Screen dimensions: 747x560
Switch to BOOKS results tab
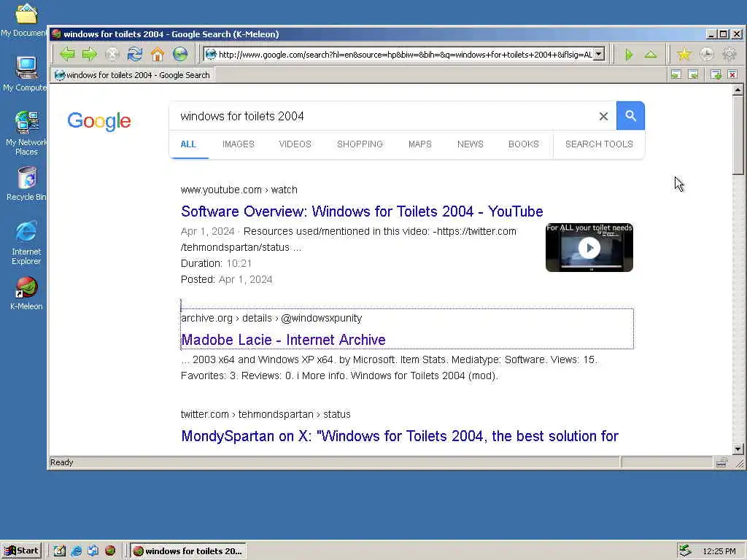coord(524,144)
